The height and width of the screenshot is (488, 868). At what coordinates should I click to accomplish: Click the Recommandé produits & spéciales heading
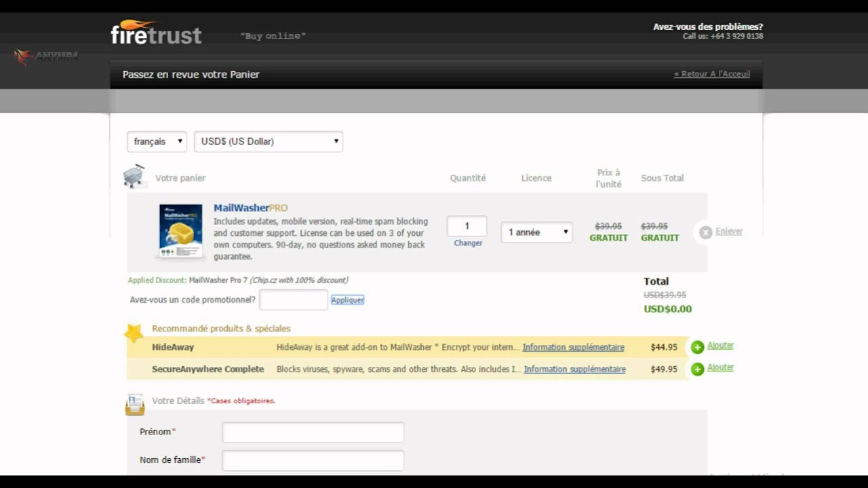[221, 329]
